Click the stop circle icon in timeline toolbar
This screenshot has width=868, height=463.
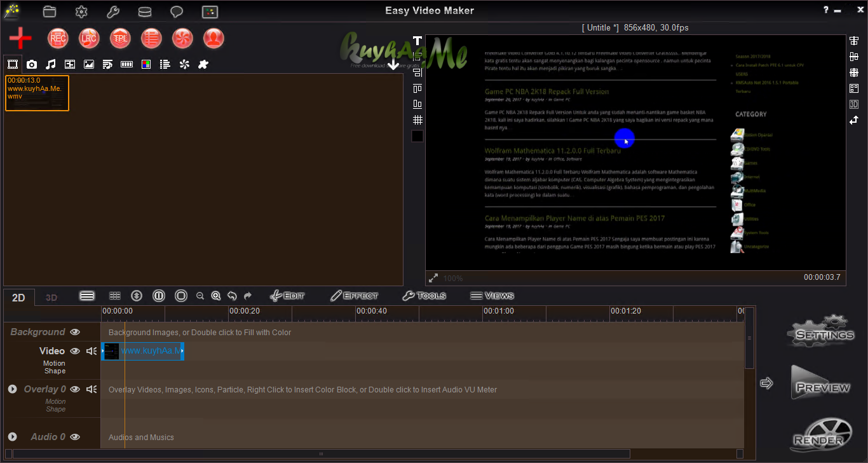pos(181,296)
